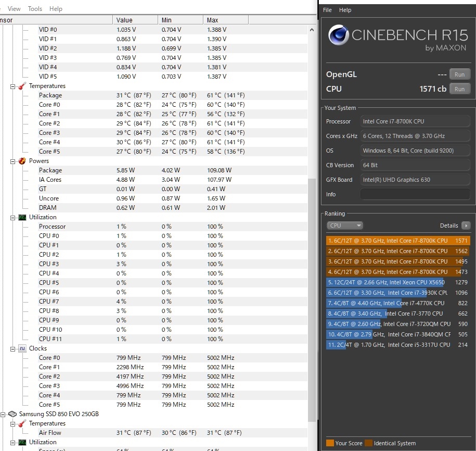Select the Core i7-4770K ranking entry
Image resolution: width=476 pixels, height=451 pixels.
click(398, 303)
